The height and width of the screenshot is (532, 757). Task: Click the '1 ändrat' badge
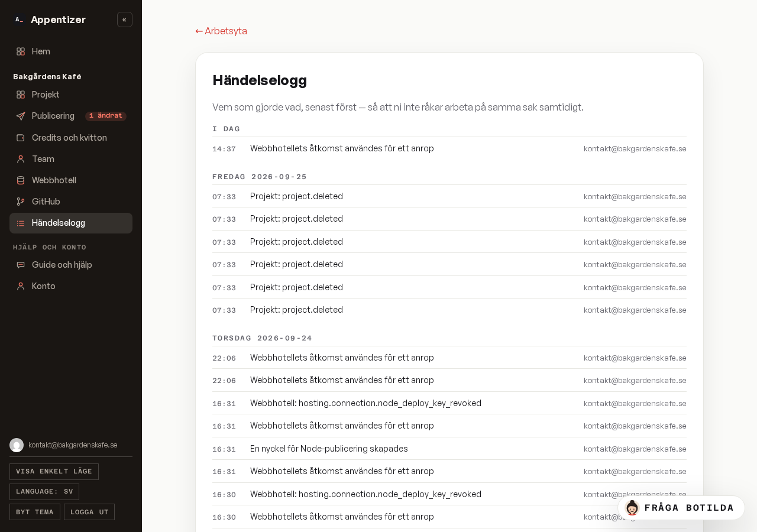click(106, 116)
